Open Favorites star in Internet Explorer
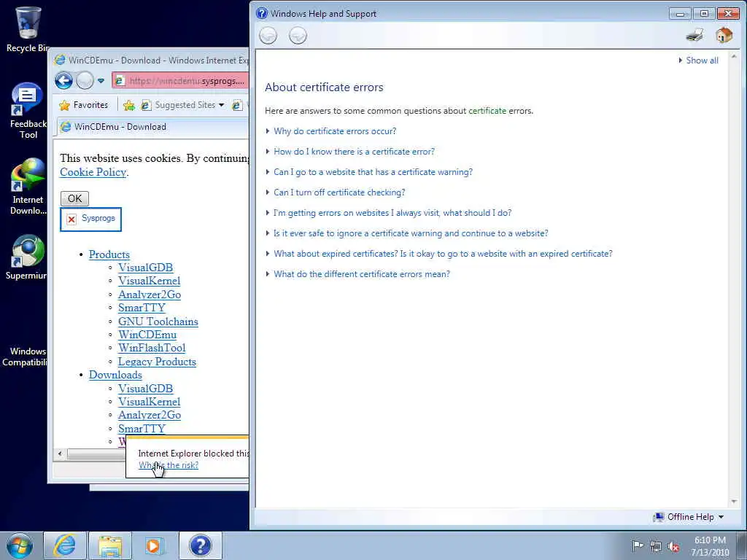This screenshot has width=747, height=560. (x=83, y=105)
